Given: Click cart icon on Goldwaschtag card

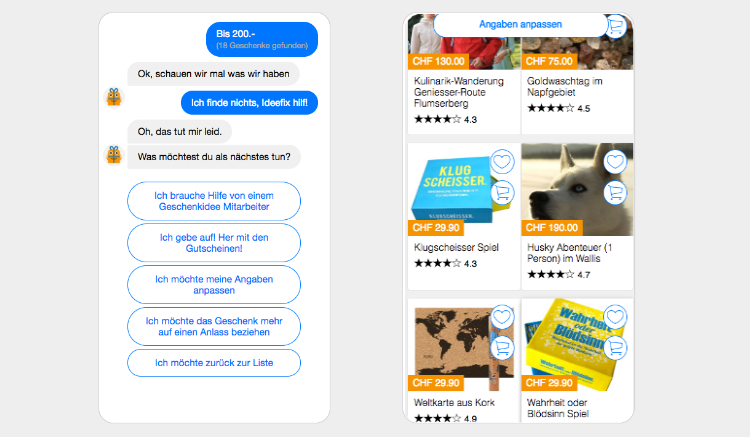Looking at the screenshot, I should coord(616,26).
